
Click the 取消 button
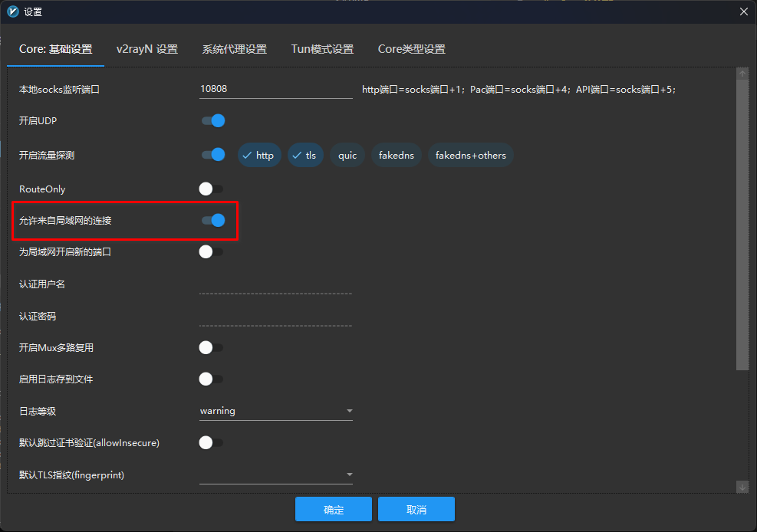(x=416, y=510)
